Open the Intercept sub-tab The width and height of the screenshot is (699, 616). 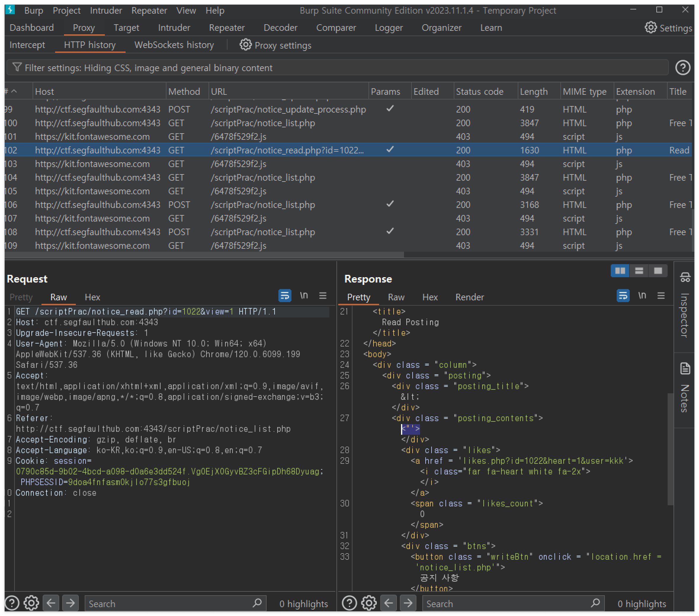27,45
